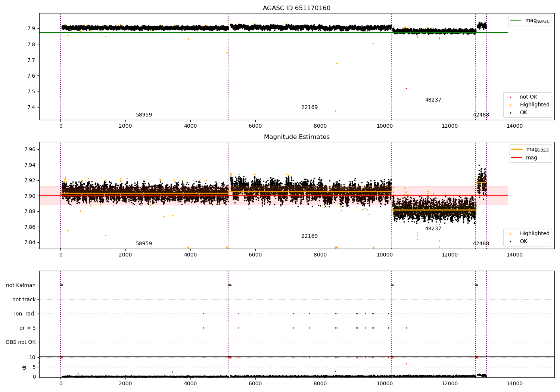Viewport: 560px width, 392px height.
Task: Click x tick 14000 below top plot
Action: 514,126
